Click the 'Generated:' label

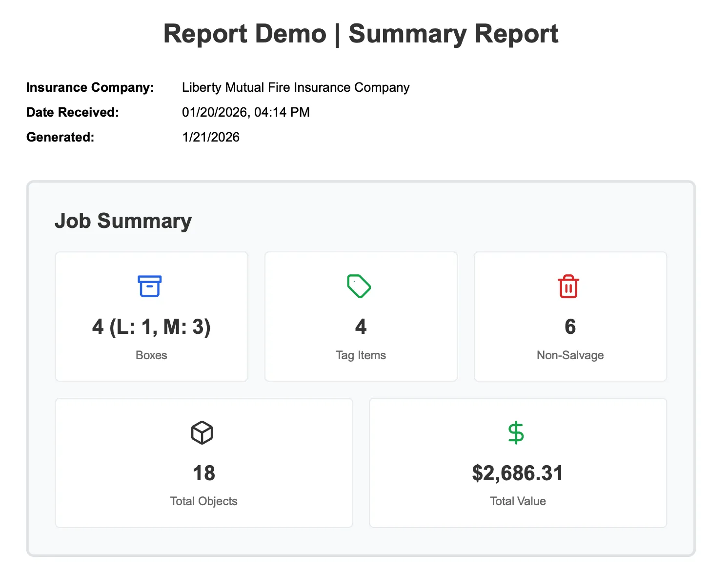(x=61, y=137)
